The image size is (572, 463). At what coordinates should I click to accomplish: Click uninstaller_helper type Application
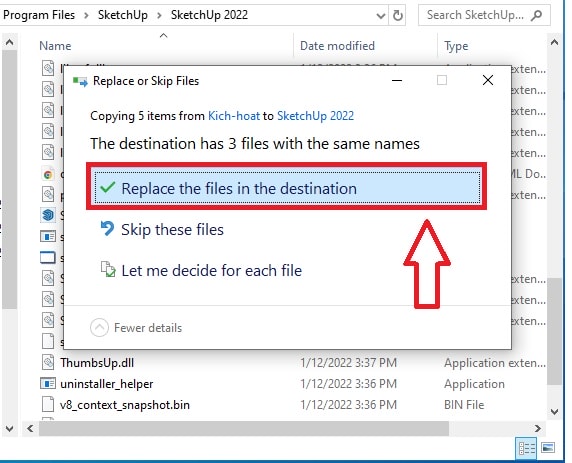475,384
